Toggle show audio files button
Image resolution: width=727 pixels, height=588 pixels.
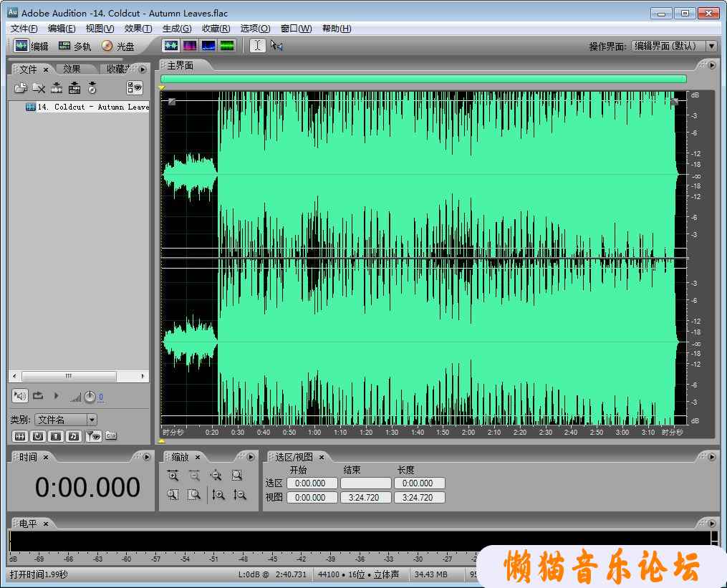(x=19, y=436)
